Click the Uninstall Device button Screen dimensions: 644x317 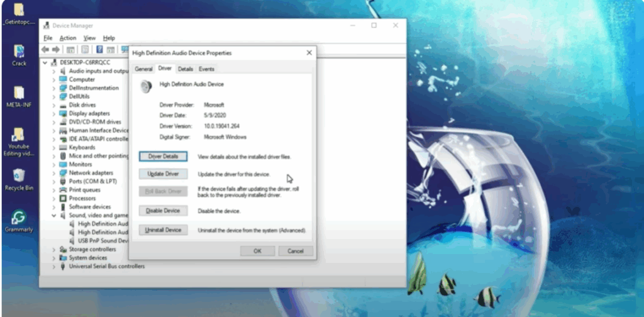pyautogui.click(x=163, y=230)
